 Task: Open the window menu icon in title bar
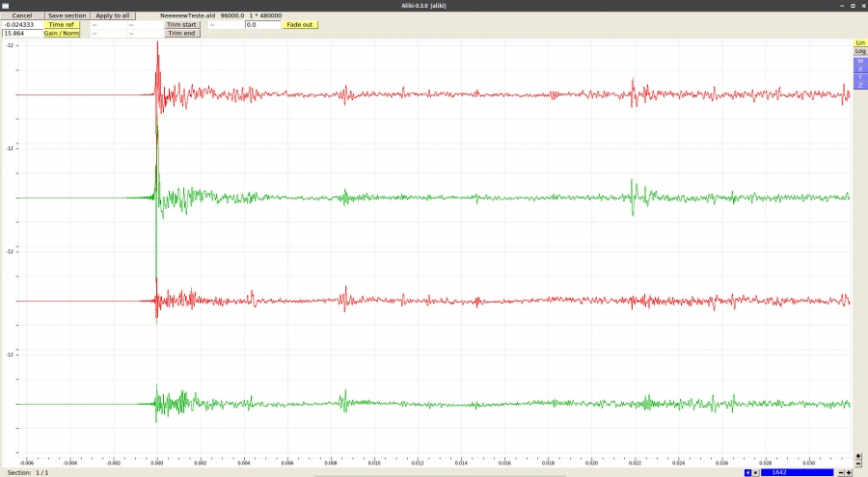pos(5,5)
